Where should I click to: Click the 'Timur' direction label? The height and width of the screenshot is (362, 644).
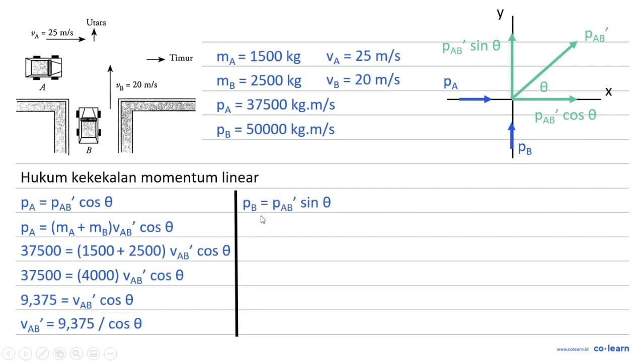(x=181, y=58)
